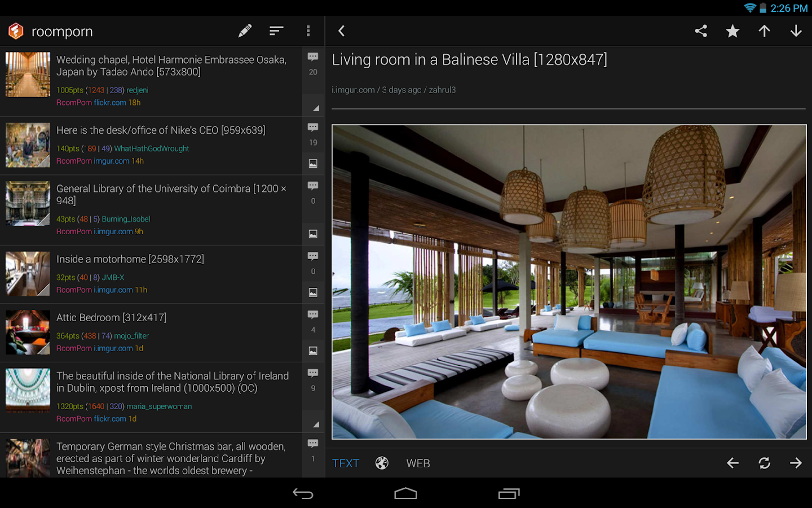Open the three-dot overflow menu
The height and width of the screenshot is (508, 812).
(x=308, y=31)
